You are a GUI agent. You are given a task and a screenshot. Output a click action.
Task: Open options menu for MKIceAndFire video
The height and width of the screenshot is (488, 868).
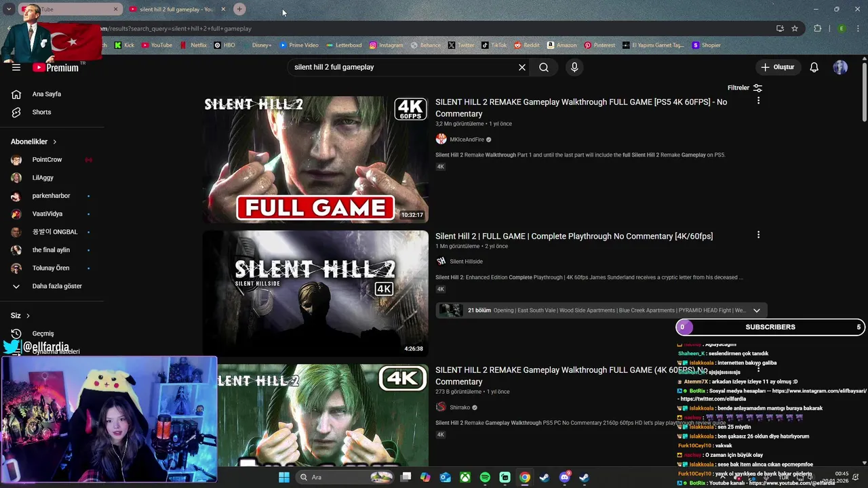(x=758, y=100)
